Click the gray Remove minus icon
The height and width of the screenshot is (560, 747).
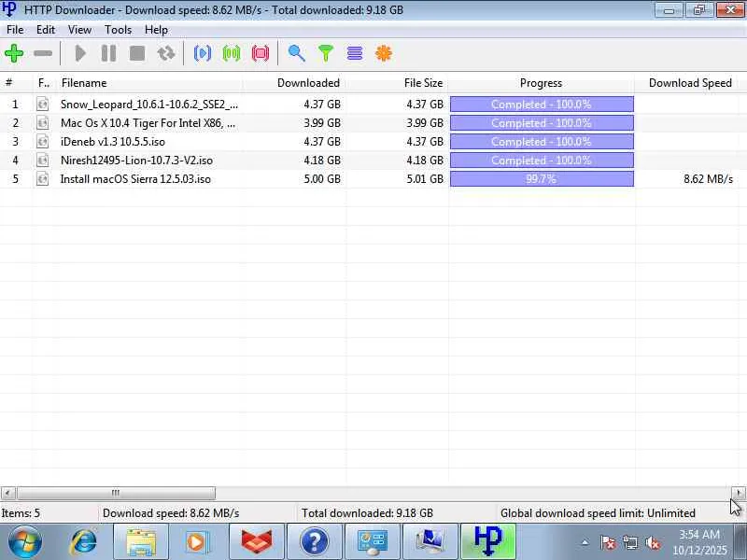tap(43, 53)
